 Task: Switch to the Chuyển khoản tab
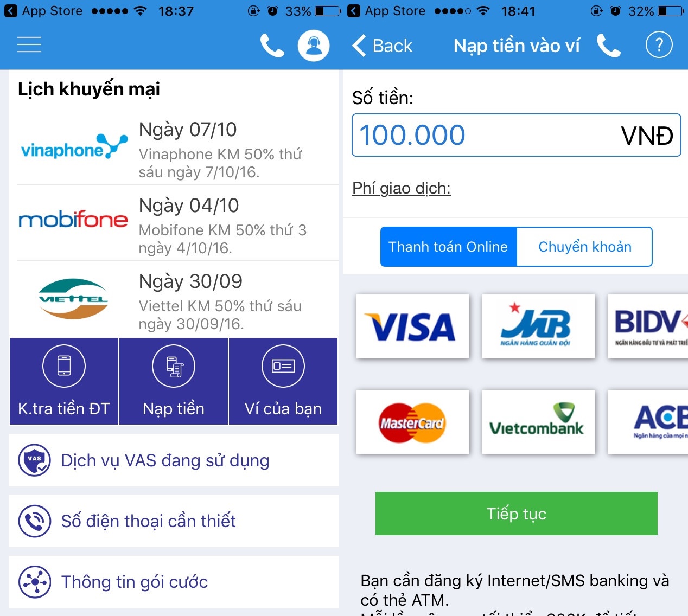coord(585,247)
